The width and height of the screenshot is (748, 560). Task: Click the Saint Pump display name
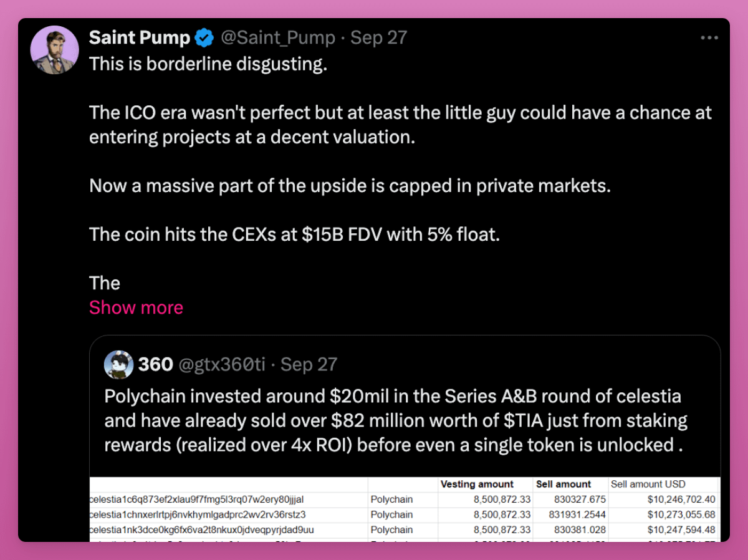139,37
